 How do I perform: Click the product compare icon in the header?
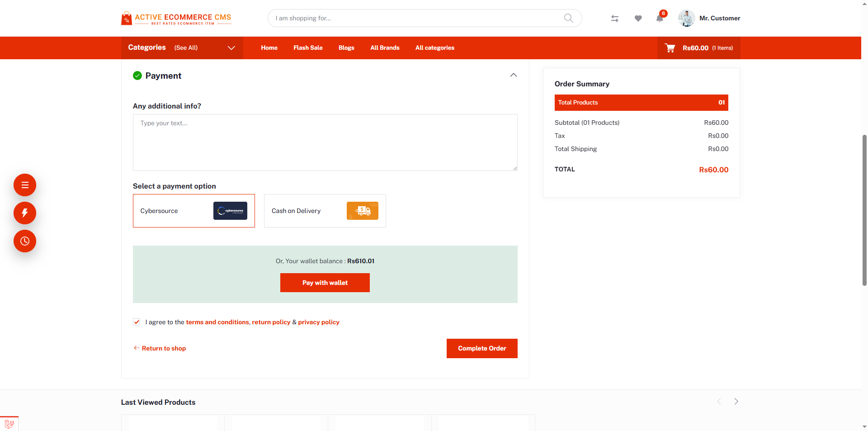click(x=614, y=18)
